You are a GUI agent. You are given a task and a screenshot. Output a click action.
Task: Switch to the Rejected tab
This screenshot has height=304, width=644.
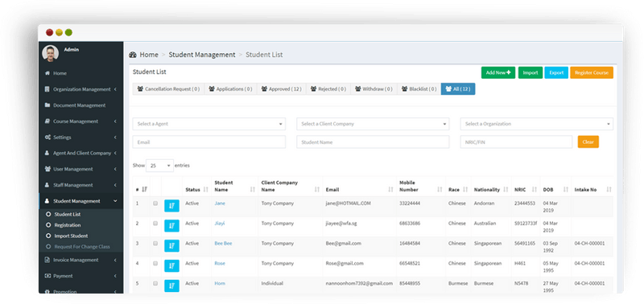coord(328,89)
